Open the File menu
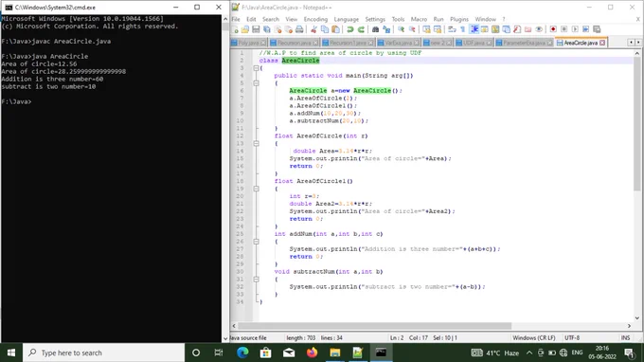 pyautogui.click(x=236, y=19)
